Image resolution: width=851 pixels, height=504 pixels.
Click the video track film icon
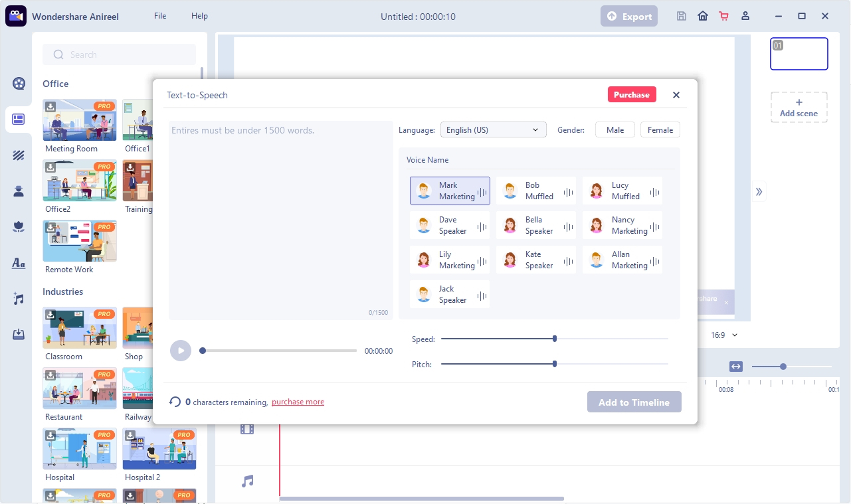(x=247, y=429)
